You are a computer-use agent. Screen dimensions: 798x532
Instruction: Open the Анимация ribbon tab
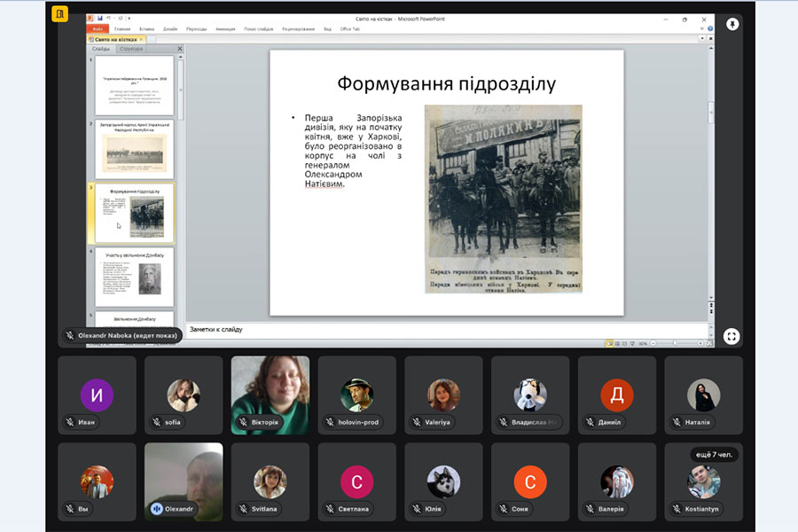point(225,28)
